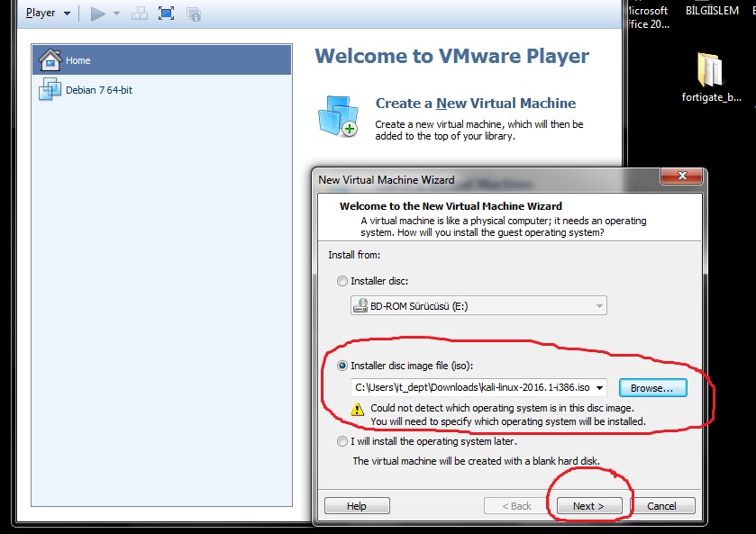Screen dimensions: 756x534
Task: Click the BİLGİİSLEM desktop label
Action: point(712,10)
